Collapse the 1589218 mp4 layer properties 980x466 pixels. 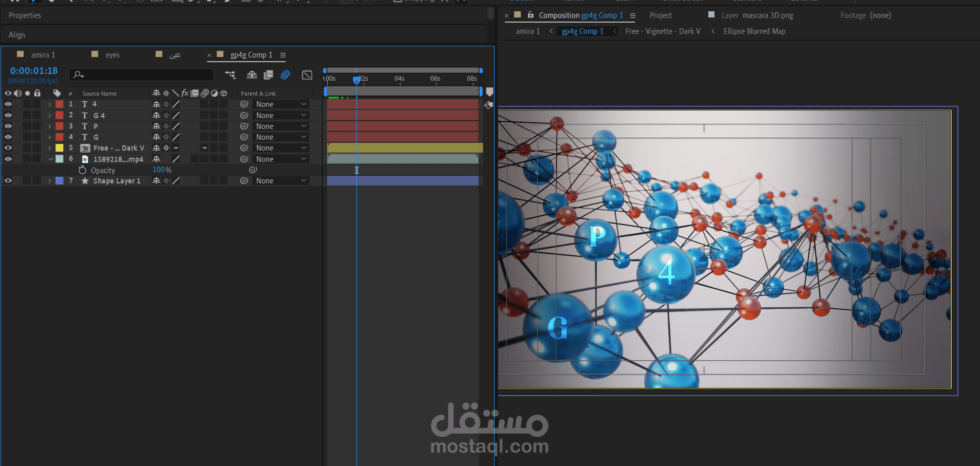[x=50, y=159]
